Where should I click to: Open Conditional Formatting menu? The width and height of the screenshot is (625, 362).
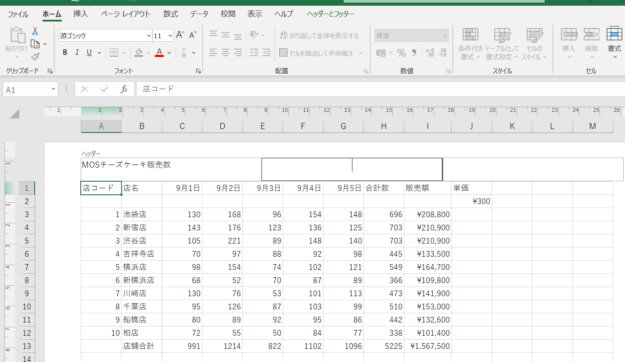coord(470,44)
